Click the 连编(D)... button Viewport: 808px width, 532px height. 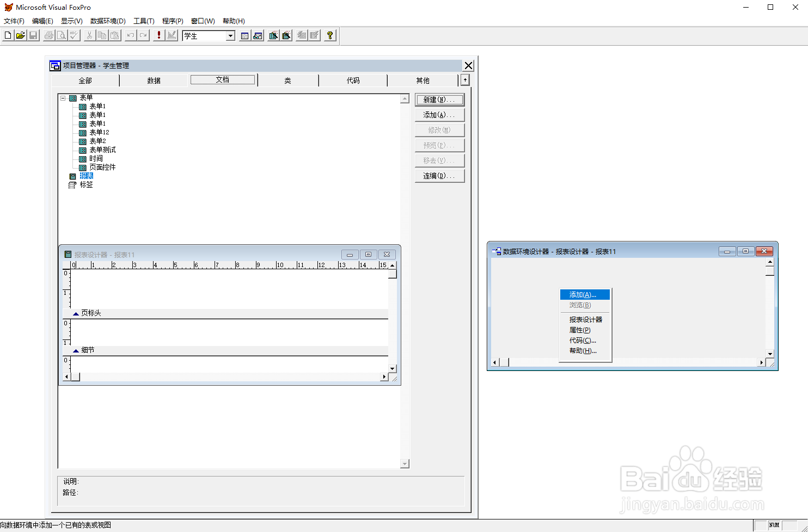coord(439,176)
